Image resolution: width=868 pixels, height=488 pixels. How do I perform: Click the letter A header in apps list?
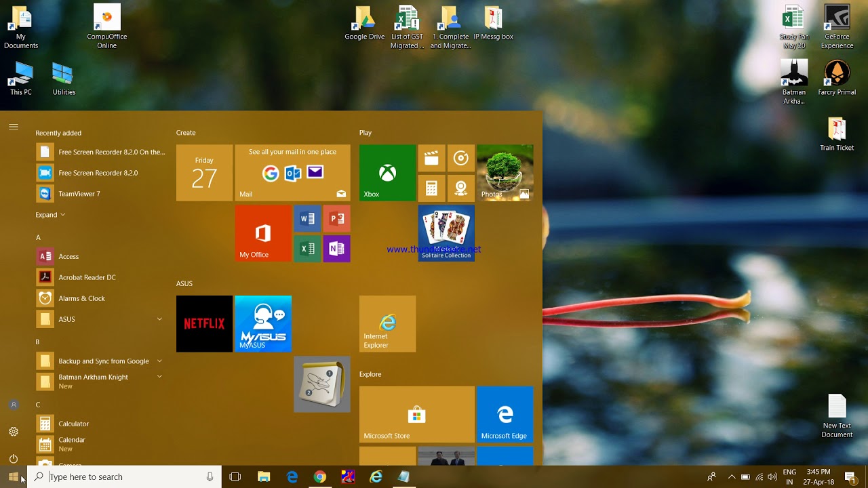coord(38,238)
